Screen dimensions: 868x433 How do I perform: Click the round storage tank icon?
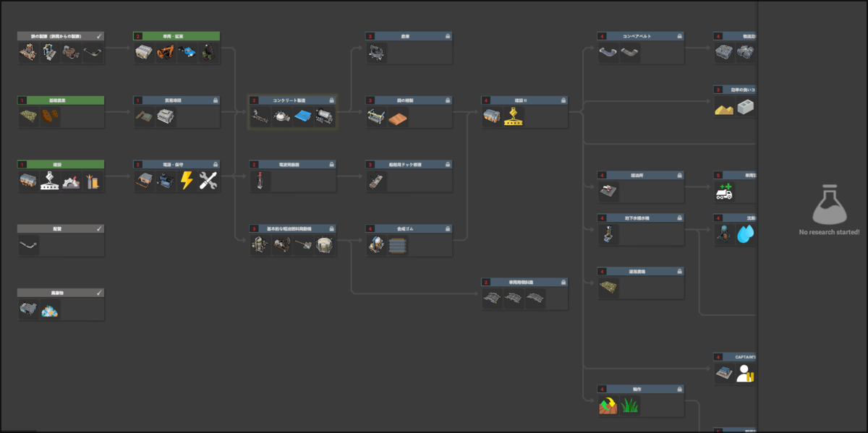pos(325,246)
